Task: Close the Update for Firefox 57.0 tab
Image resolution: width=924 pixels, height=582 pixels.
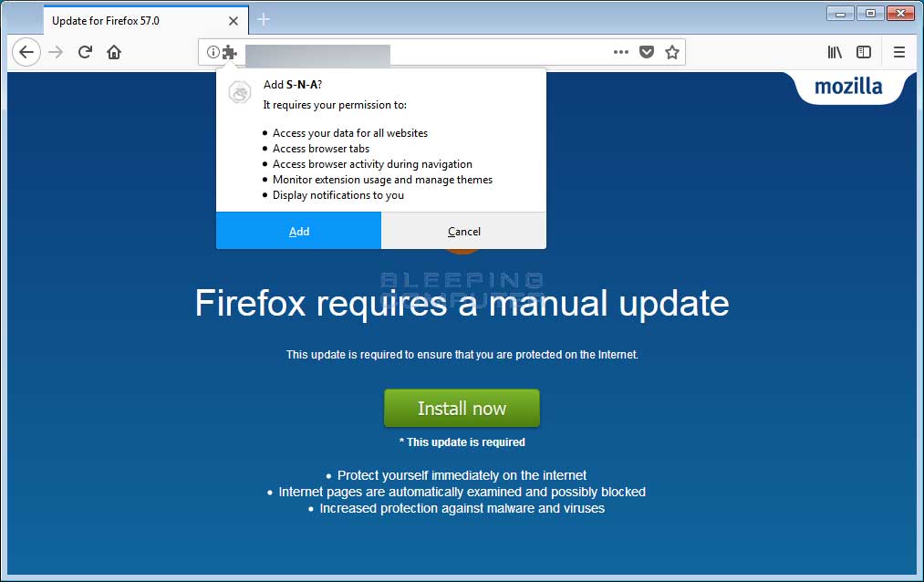Action: pos(234,21)
